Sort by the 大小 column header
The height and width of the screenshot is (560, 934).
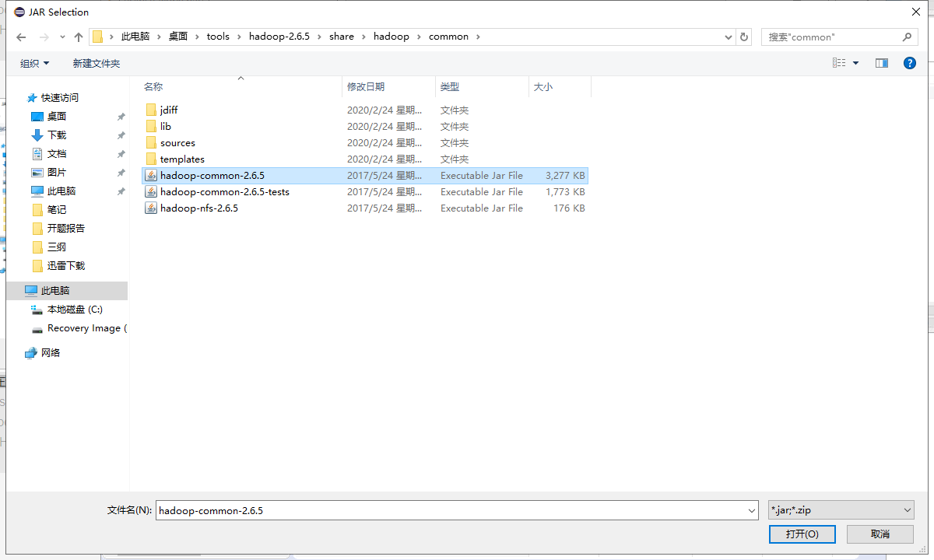point(560,86)
